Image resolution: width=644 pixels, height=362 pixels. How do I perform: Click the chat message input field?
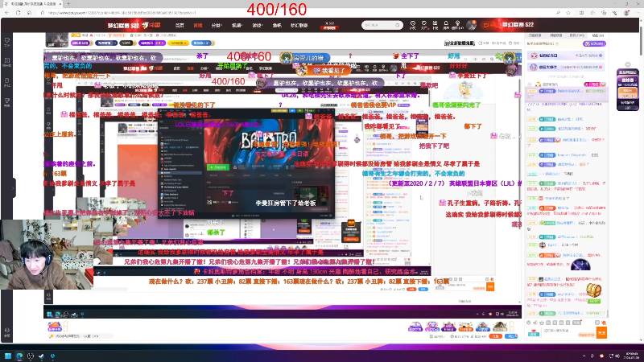(569, 332)
